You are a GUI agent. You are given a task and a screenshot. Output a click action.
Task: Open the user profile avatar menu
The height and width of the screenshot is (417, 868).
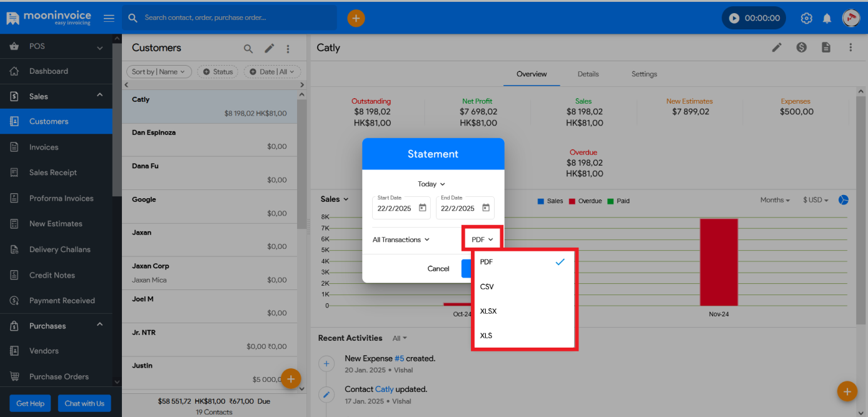850,18
